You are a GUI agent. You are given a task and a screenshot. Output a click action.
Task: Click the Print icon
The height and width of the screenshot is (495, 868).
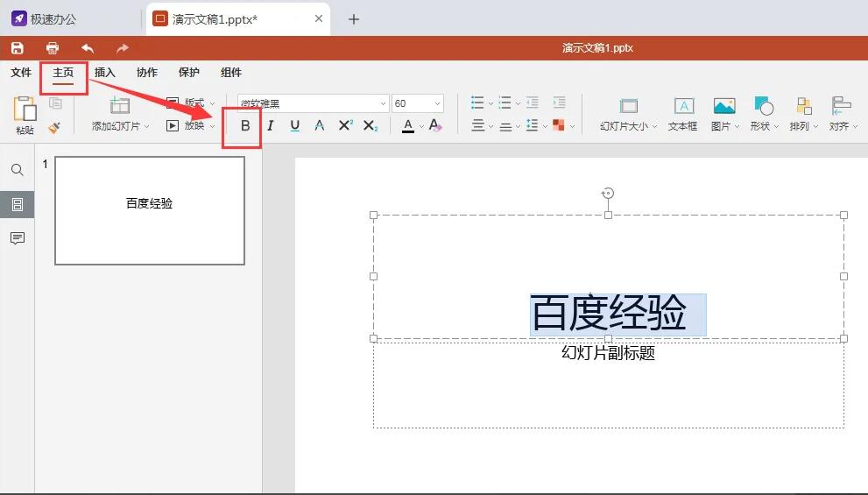click(52, 48)
